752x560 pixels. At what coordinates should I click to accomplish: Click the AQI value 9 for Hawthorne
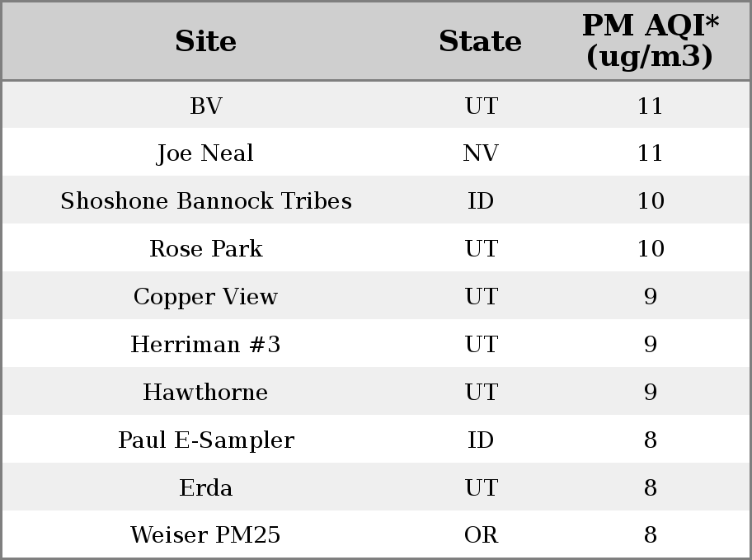[651, 392]
